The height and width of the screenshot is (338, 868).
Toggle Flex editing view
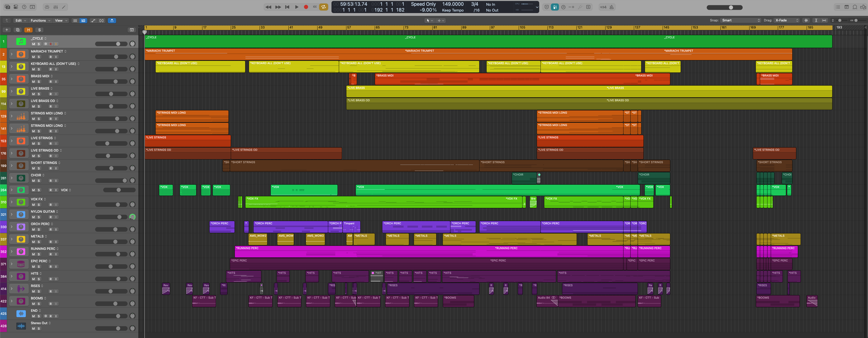(102, 21)
